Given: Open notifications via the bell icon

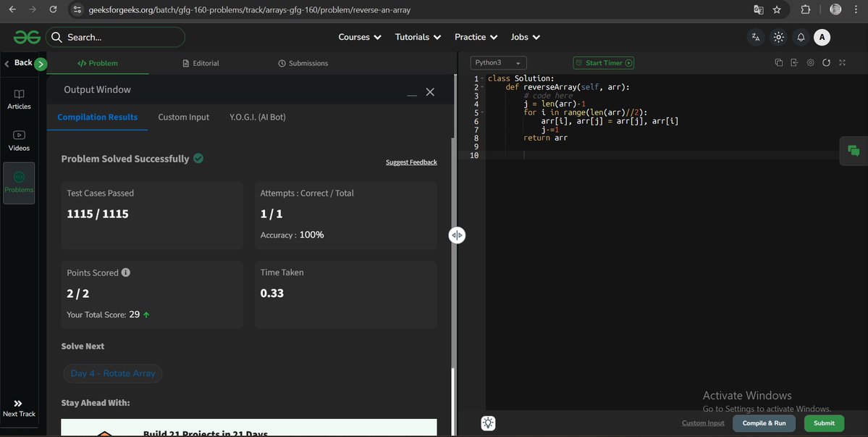Looking at the screenshot, I should [x=800, y=37].
